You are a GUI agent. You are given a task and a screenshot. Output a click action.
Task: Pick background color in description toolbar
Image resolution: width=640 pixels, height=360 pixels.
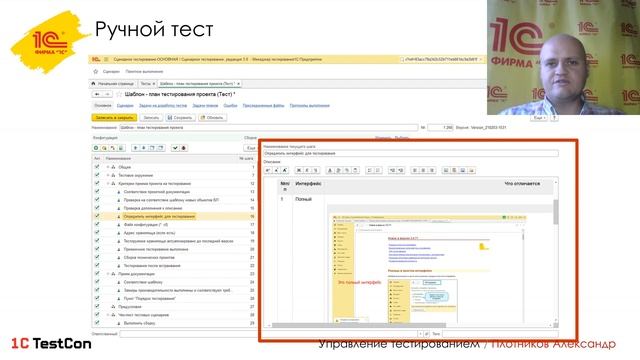pos(338,170)
